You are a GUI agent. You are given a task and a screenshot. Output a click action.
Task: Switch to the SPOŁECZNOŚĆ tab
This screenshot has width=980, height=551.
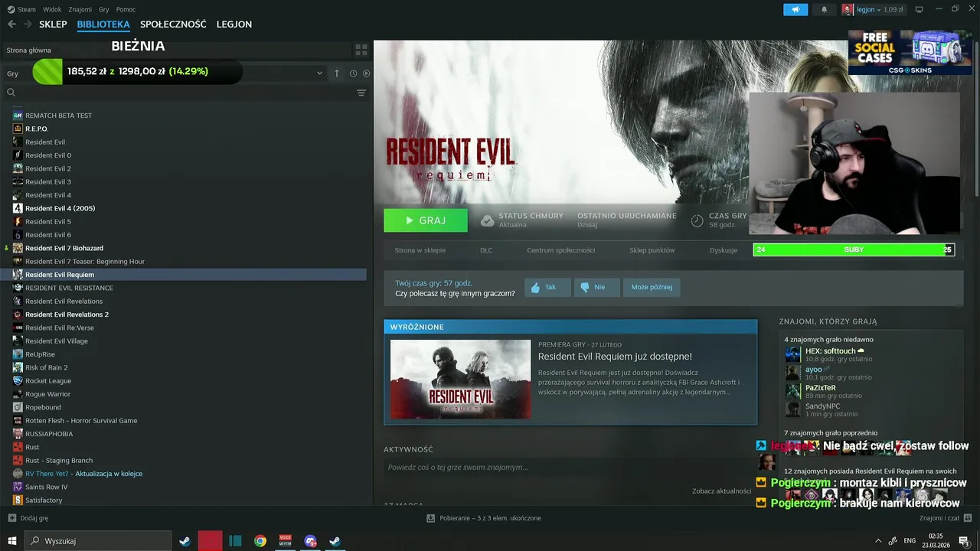click(x=173, y=24)
